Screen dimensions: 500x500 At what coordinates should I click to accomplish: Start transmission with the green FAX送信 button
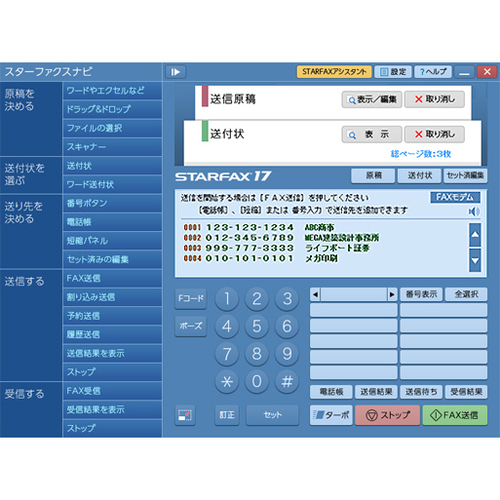tap(455, 415)
